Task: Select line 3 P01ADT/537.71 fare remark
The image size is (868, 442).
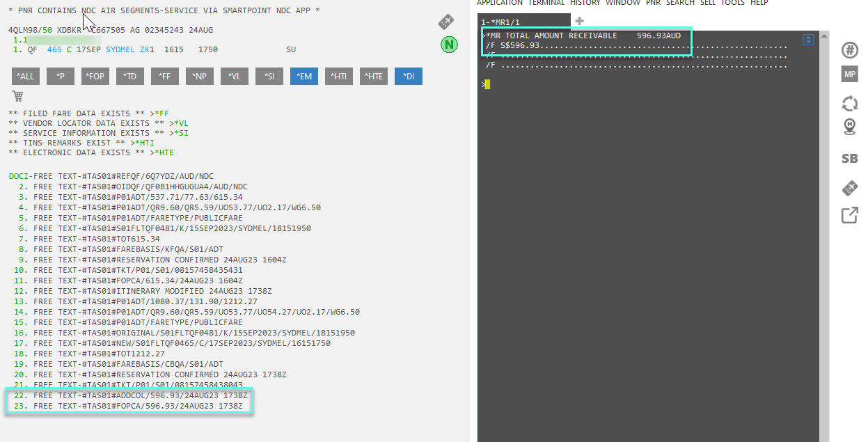Action: tap(131, 197)
